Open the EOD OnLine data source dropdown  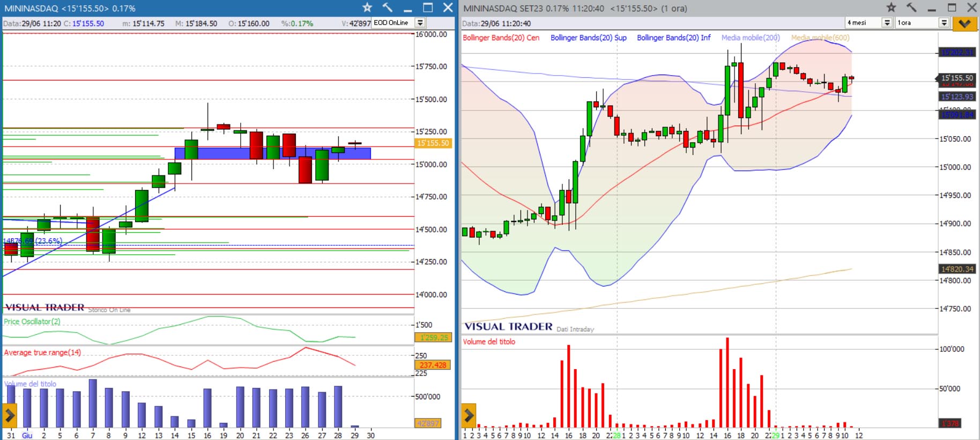click(x=399, y=23)
